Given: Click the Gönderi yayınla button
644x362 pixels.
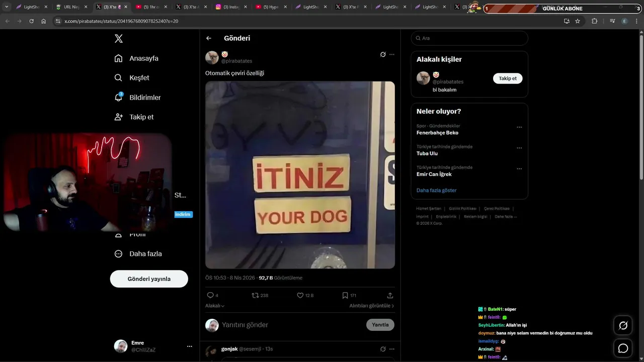Looking at the screenshot, I should (x=149, y=279).
